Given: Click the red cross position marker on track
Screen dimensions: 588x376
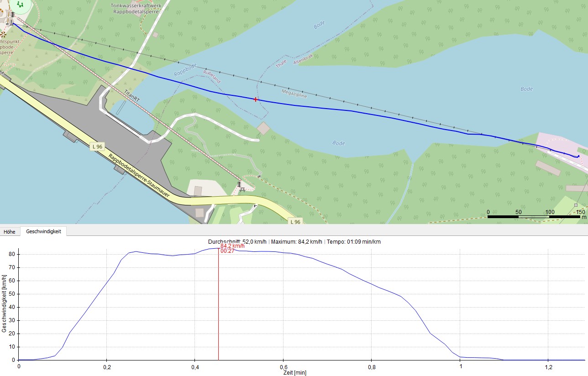Looking at the screenshot, I should (x=256, y=99).
